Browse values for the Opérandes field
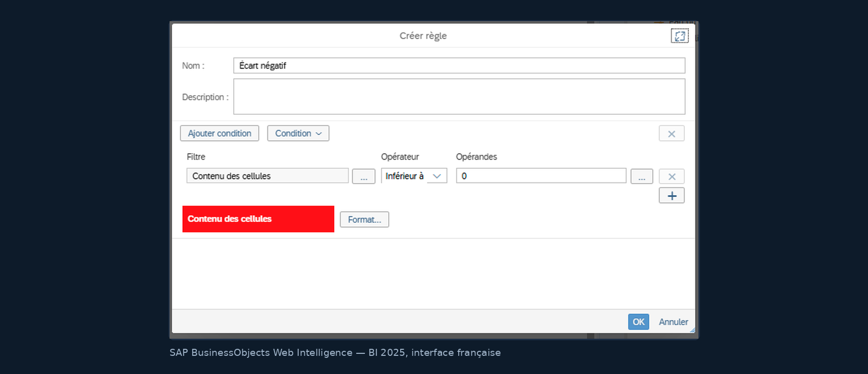 click(641, 176)
